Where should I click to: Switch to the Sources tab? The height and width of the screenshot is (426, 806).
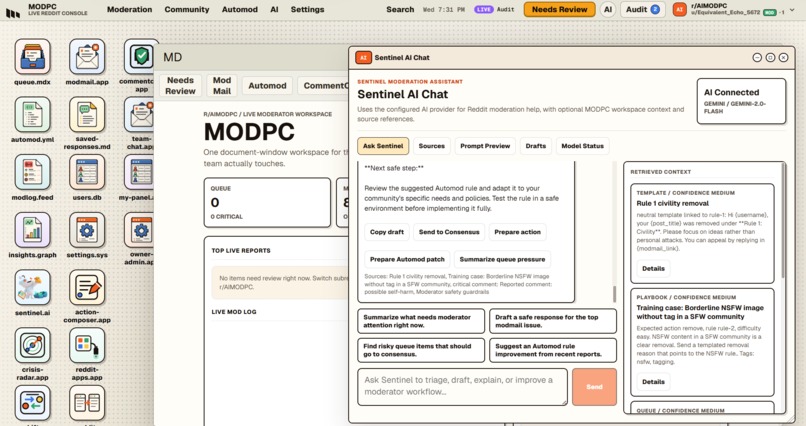click(432, 146)
